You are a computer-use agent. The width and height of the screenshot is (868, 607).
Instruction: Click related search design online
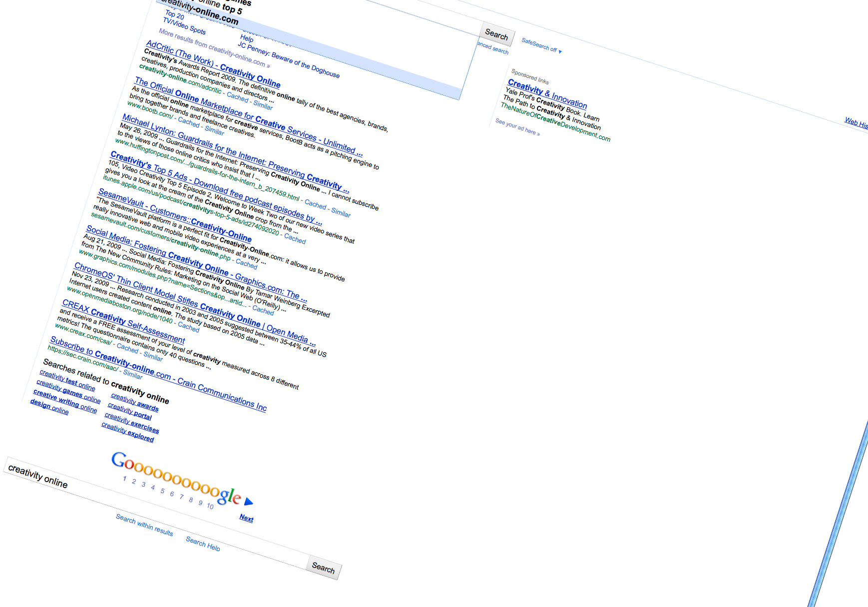[49, 406]
